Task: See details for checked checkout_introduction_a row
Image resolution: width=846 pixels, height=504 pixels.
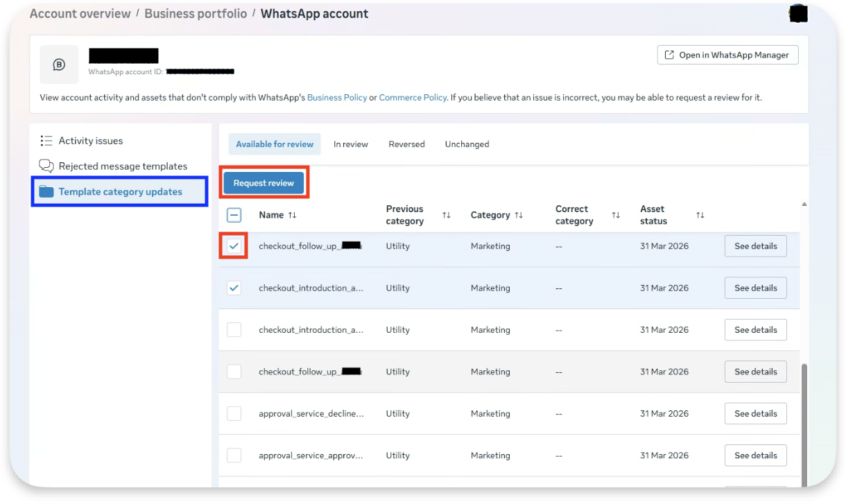Action: pos(756,288)
